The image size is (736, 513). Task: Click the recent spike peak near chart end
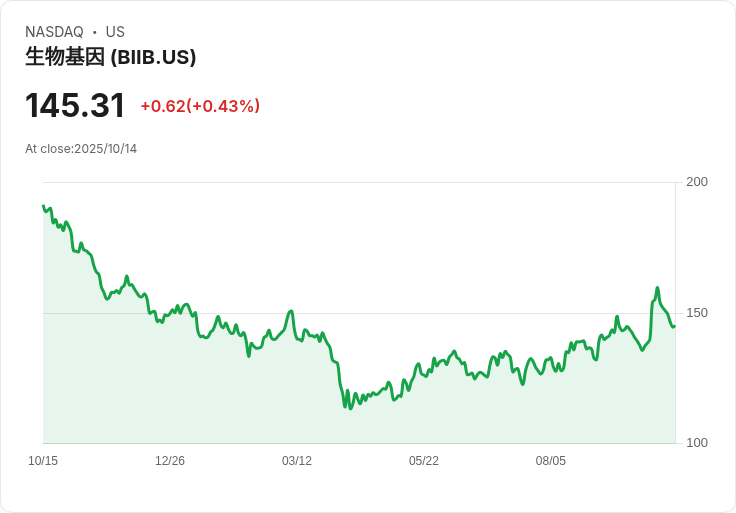(x=657, y=288)
